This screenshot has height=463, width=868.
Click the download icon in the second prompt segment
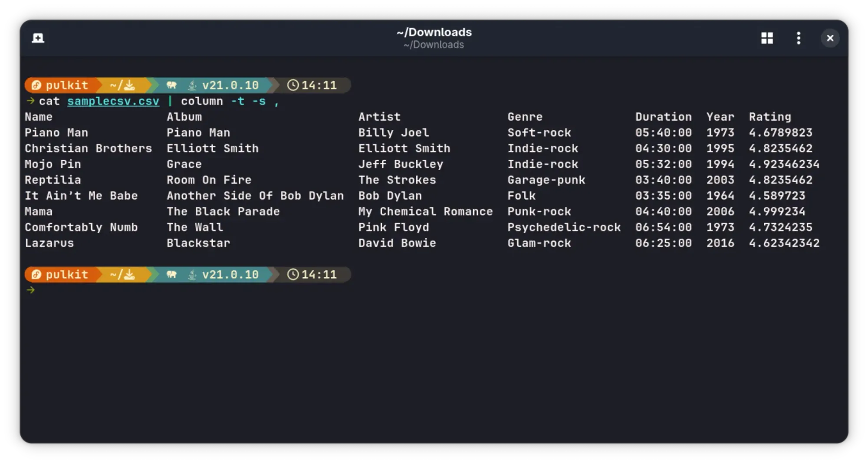[130, 274]
